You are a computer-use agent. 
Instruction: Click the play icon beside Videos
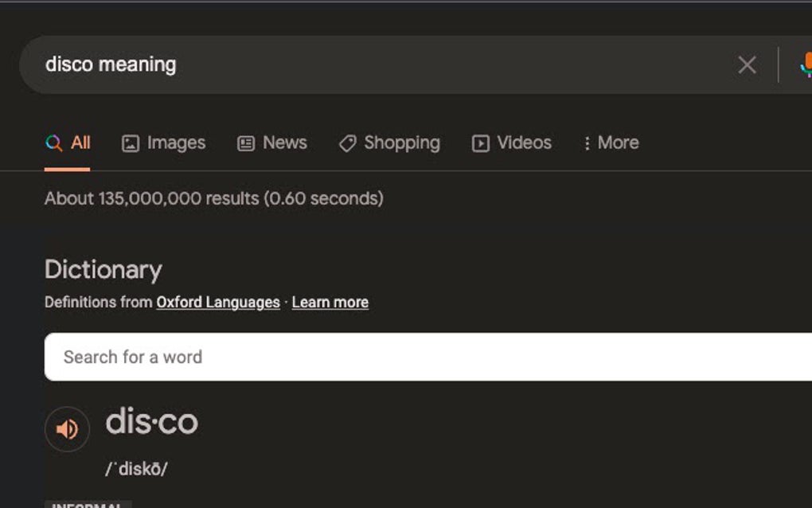tap(481, 143)
